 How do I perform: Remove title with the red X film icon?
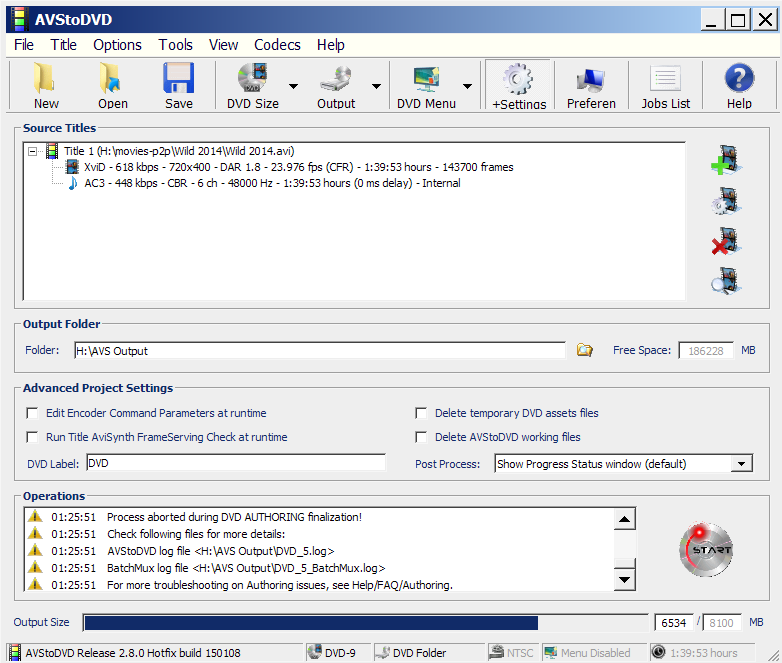tap(726, 241)
